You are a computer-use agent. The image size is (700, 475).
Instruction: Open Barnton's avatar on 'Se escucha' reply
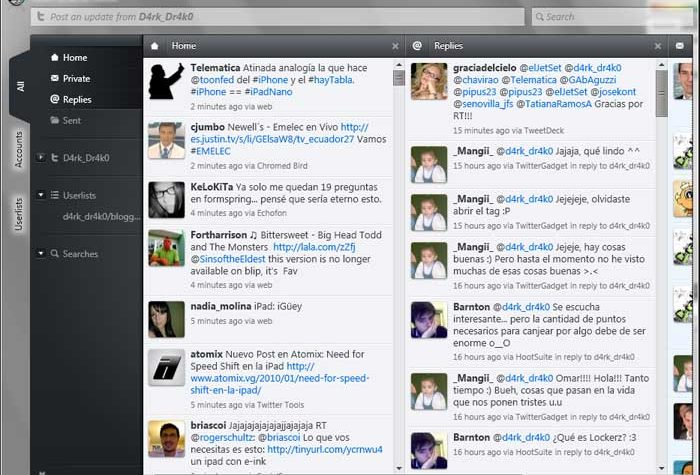point(429,320)
